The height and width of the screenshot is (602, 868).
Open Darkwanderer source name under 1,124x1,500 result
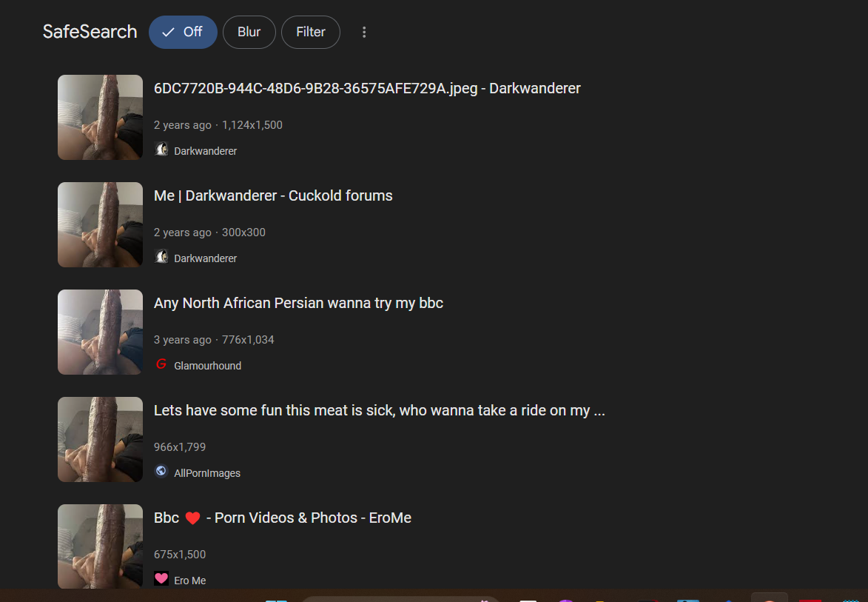(x=206, y=151)
